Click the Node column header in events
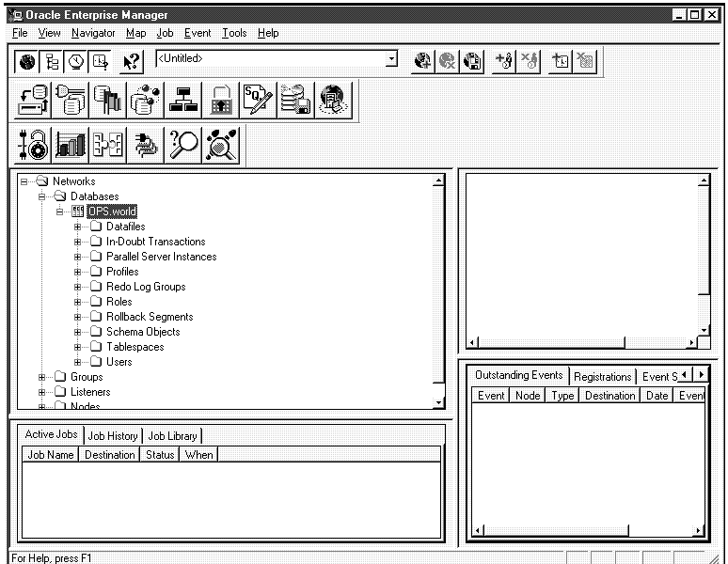This screenshot has height=564, width=728. click(528, 396)
